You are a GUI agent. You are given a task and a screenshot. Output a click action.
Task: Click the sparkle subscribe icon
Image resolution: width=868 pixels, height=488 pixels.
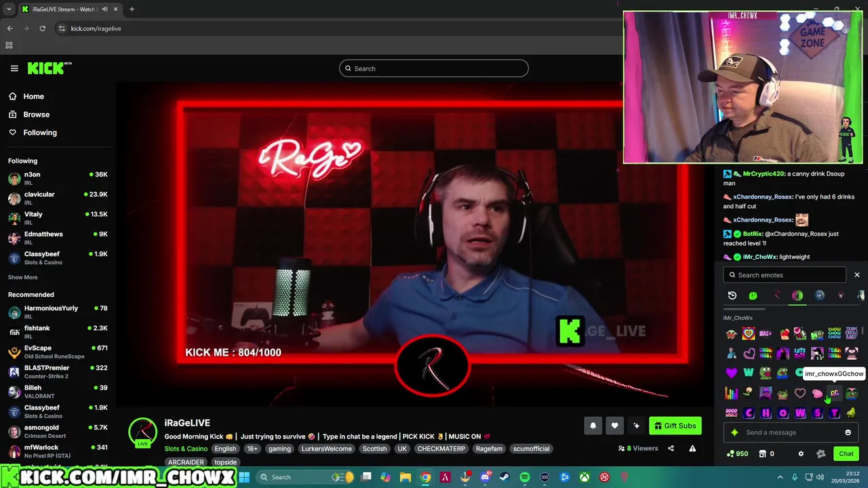tap(636, 426)
